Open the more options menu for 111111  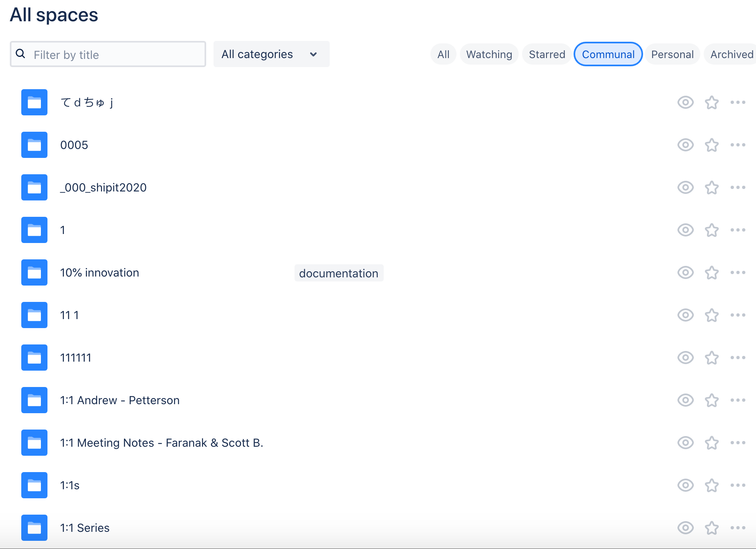tap(738, 358)
